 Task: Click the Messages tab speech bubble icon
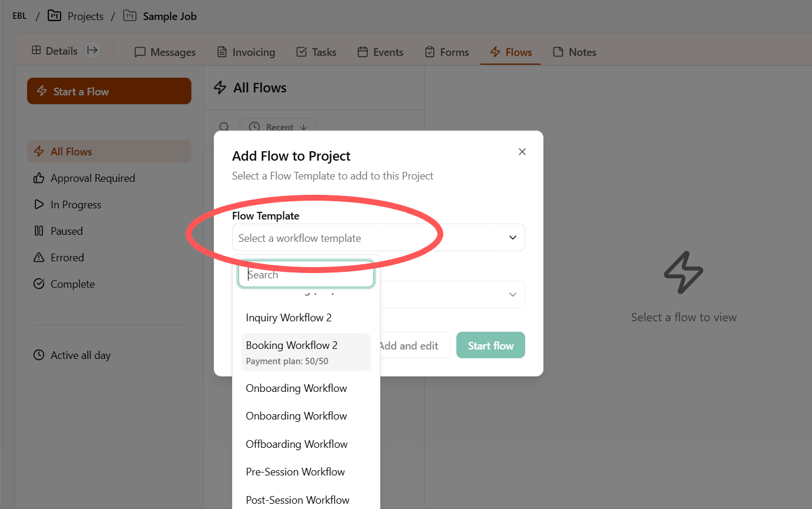click(x=140, y=52)
